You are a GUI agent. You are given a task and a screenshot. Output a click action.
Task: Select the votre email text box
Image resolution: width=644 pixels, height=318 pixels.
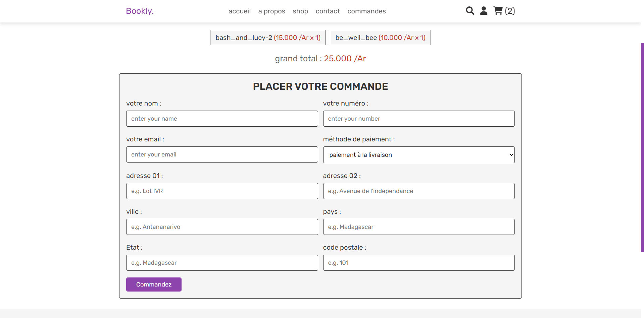(x=222, y=154)
